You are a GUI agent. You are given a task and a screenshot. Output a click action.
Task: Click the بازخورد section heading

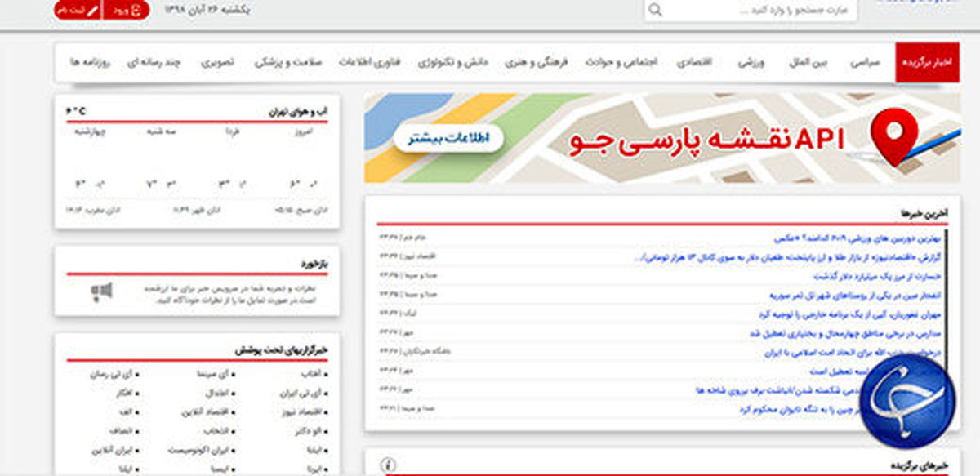click(314, 265)
